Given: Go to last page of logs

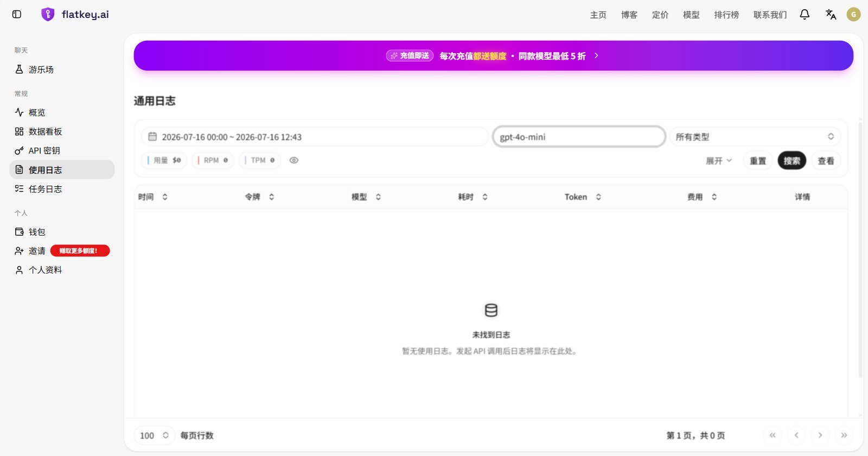Looking at the screenshot, I should 844,435.
